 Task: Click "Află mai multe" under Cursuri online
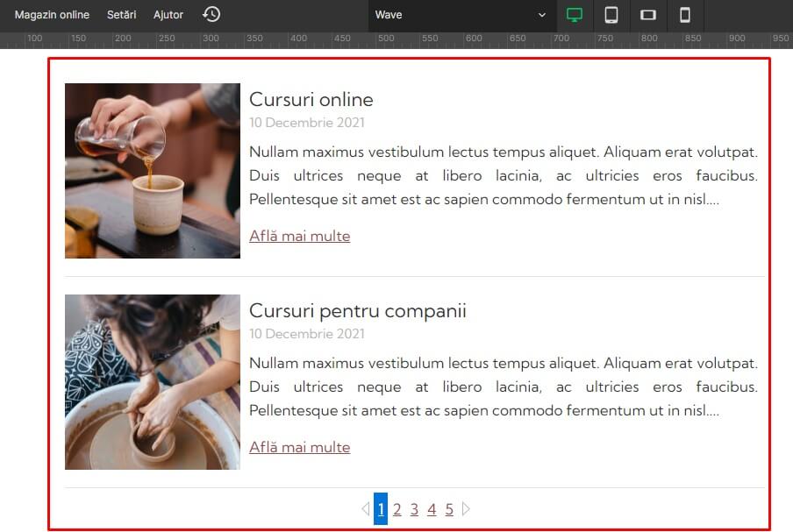click(x=299, y=236)
